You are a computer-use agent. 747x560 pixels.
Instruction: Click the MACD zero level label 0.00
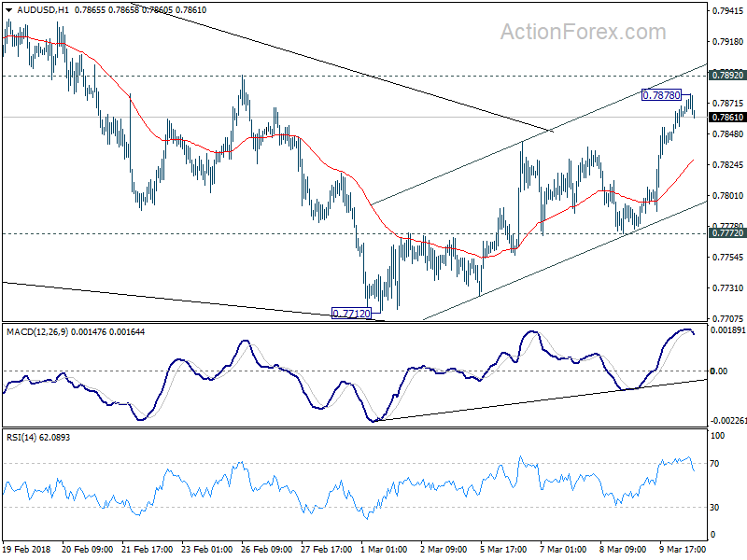click(719, 371)
